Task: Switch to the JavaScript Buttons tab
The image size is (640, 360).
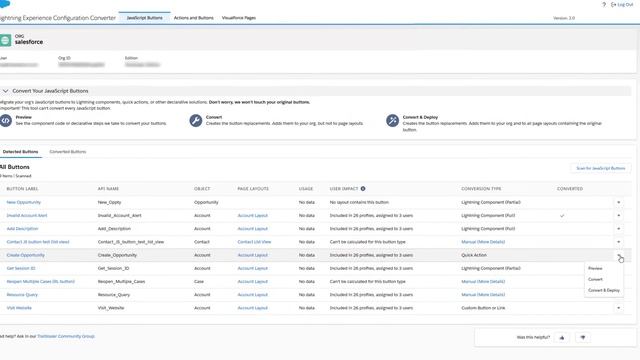Action: tap(144, 18)
